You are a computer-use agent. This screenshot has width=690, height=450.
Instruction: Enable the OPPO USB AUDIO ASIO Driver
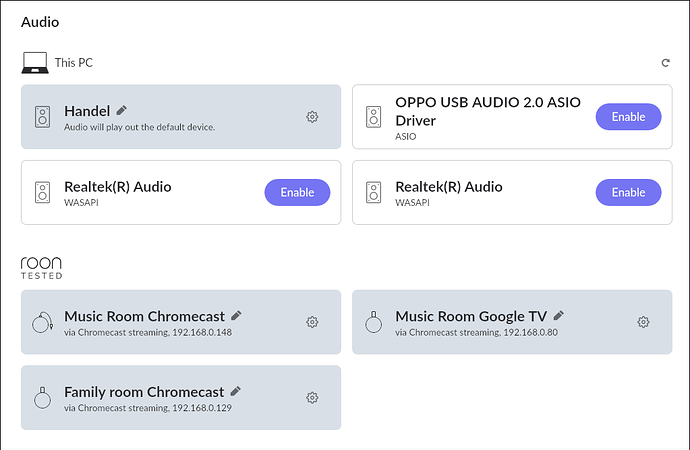click(628, 117)
